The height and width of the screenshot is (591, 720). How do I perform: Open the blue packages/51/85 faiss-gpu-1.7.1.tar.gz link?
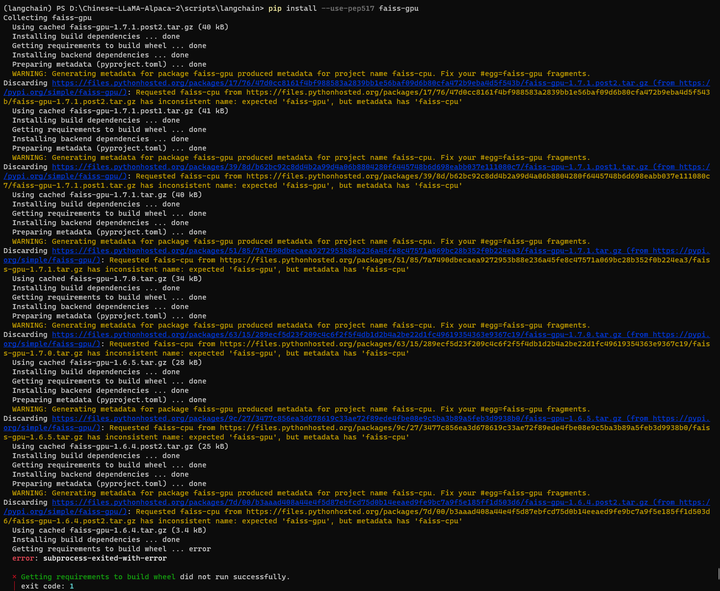(x=381, y=251)
